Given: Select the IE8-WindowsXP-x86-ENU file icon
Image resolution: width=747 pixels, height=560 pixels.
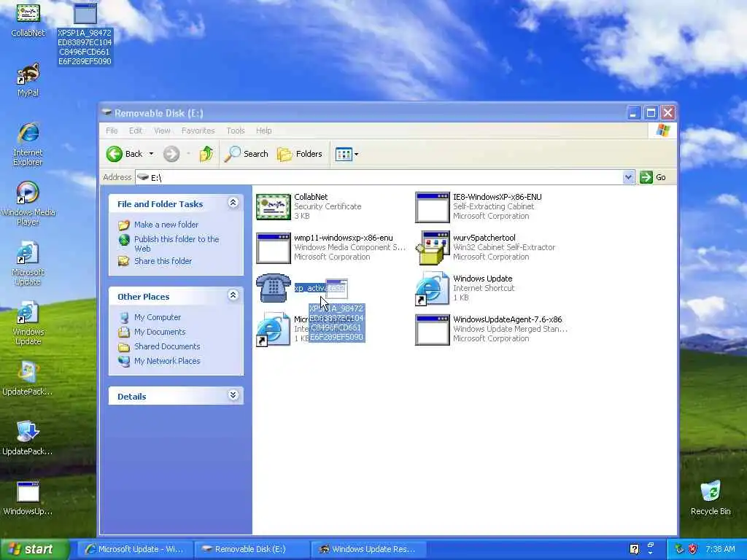Looking at the screenshot, I should pos(432,207).
